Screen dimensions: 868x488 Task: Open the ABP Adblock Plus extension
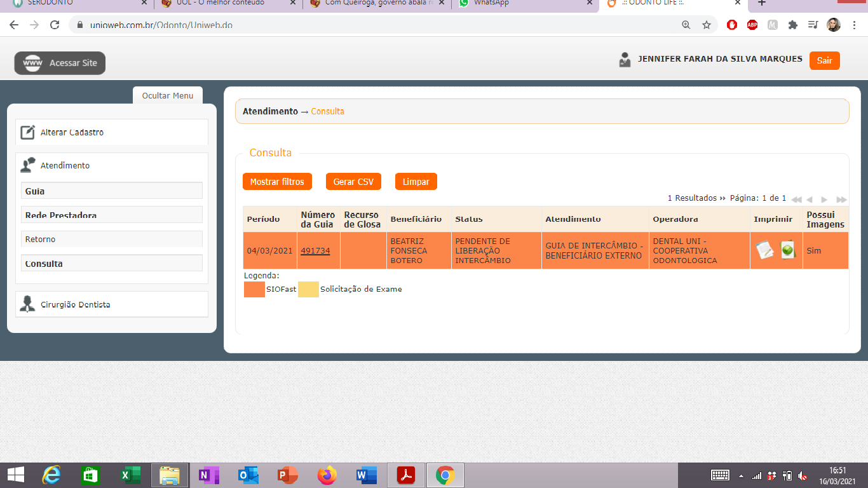(x=752, y=25)
